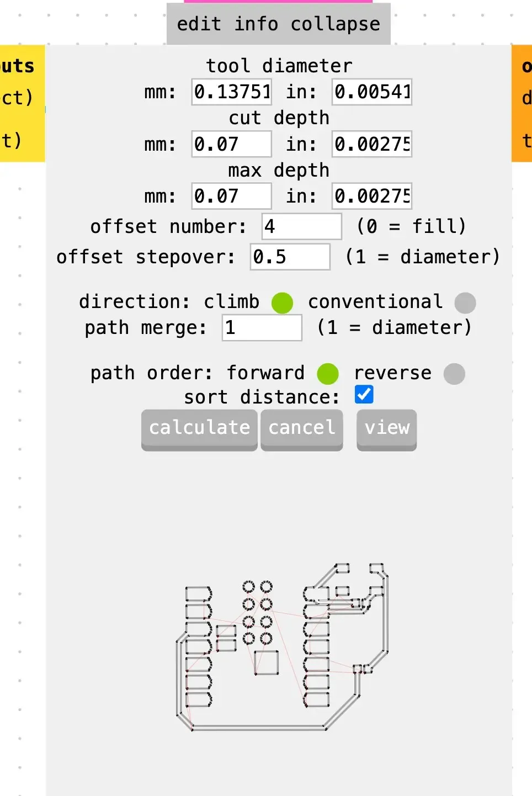The image size is (532, 796).
Task: Click the offset stepover input field
Action: point(290,257)
